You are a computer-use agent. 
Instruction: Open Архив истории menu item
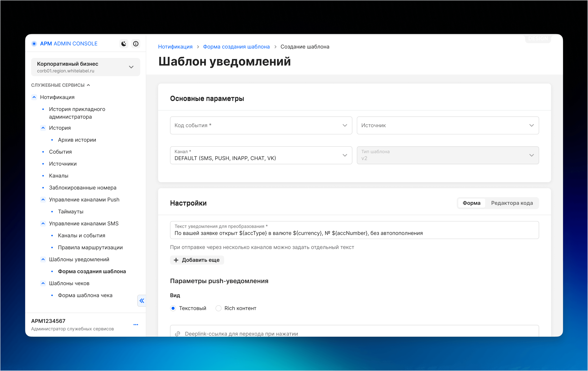(77, 140)
